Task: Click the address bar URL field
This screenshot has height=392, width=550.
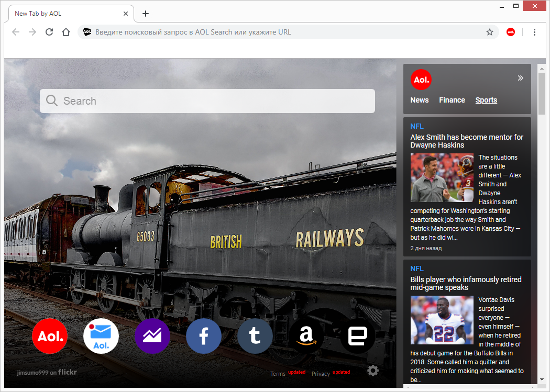Action: click(x=288, y=32)
